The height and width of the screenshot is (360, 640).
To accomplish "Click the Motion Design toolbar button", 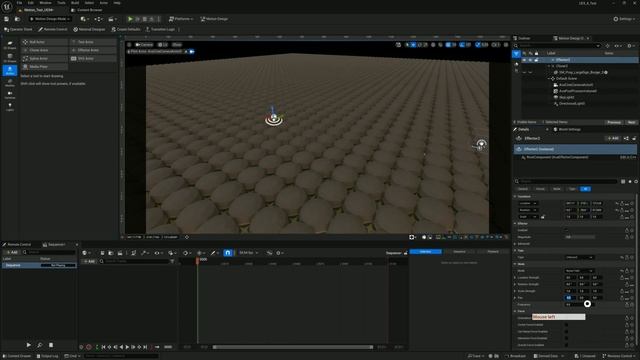I will tap(214, 19).
